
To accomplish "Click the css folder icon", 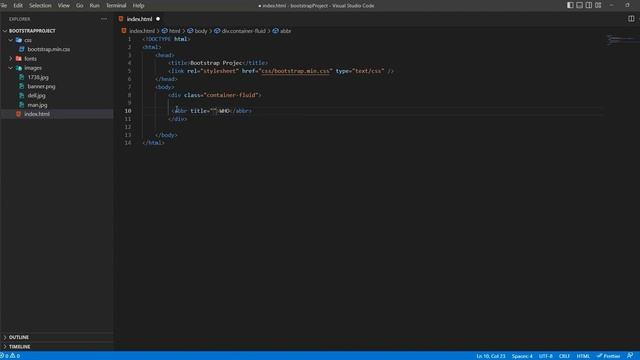I will pos(19,40).
